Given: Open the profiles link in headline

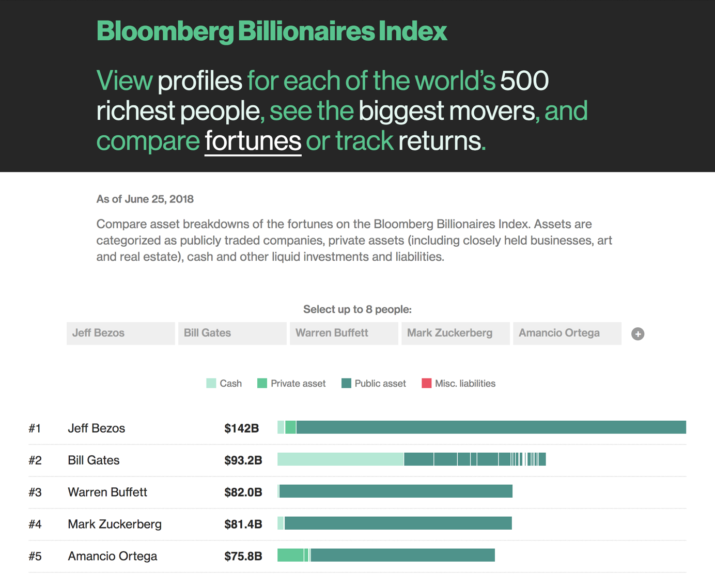Looking at the screenshot, I should [200, 81].
